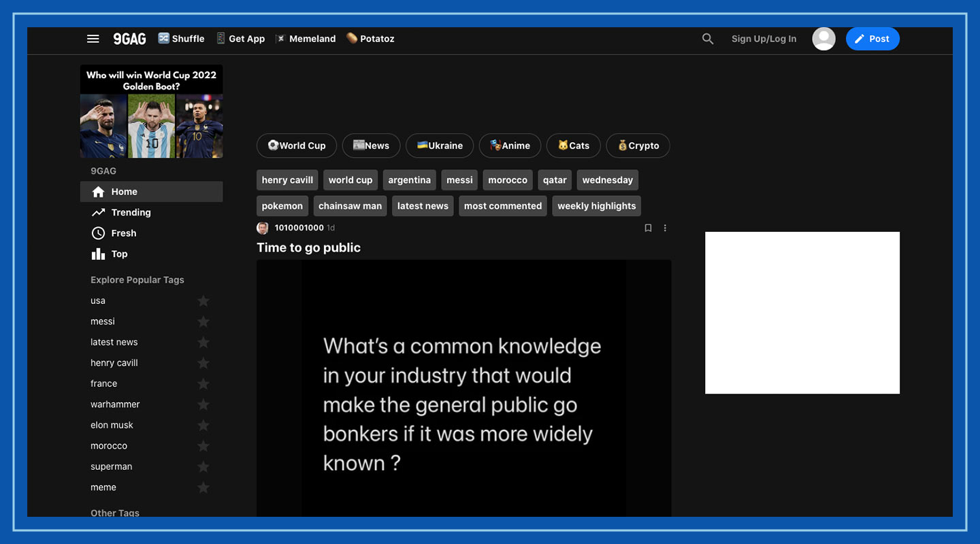Viewport: 980px width, 544px height.
Task: Open the hamburger navigation menu
Action: 93,39
